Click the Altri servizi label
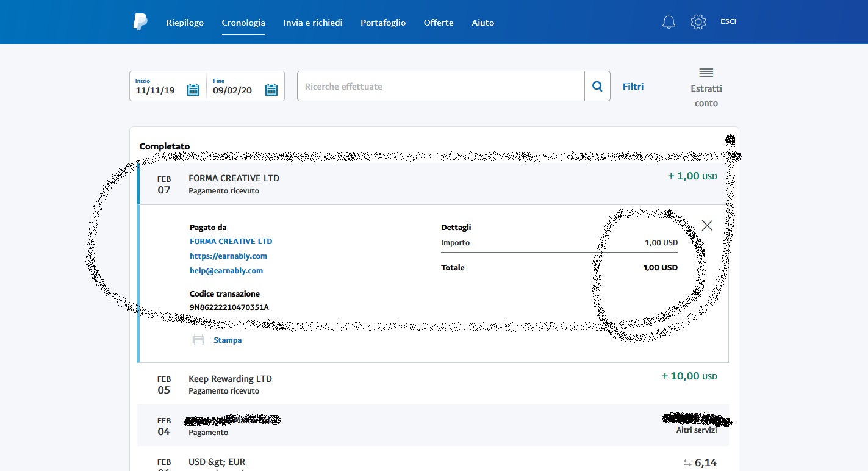 pyautogui.click(x=697, y=430)
